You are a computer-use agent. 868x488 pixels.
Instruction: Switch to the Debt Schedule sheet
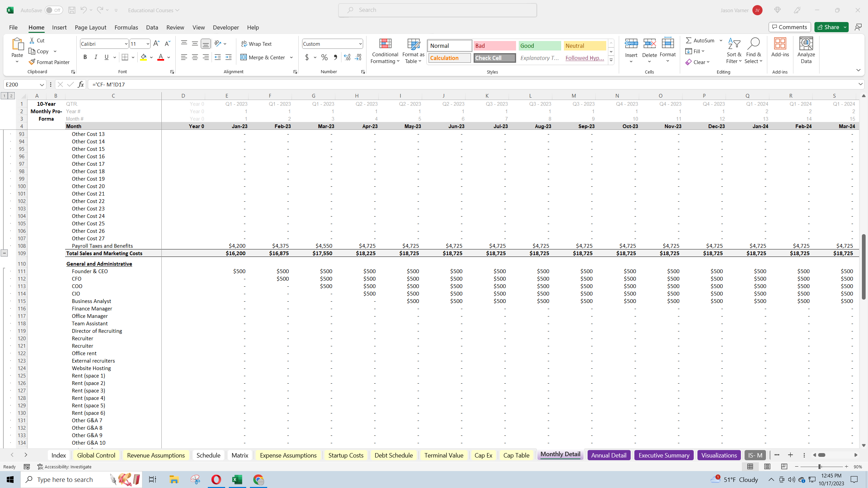tap(393, 455)
